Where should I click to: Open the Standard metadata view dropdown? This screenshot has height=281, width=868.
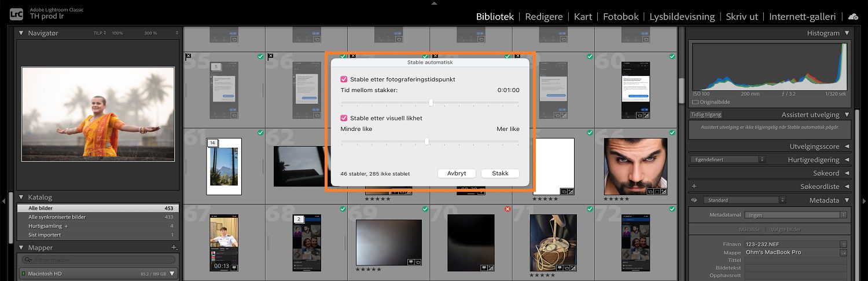744,200
